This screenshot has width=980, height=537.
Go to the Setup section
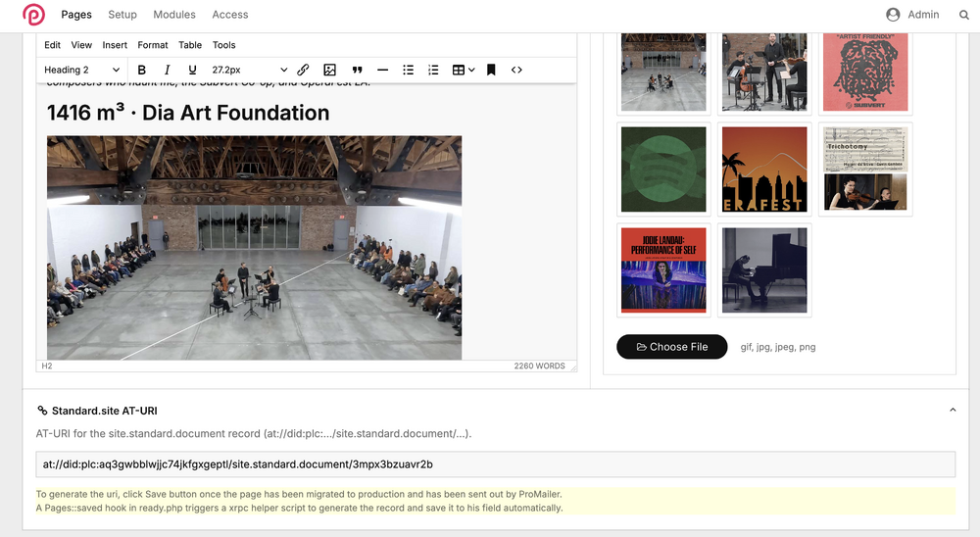pos(122,15)
